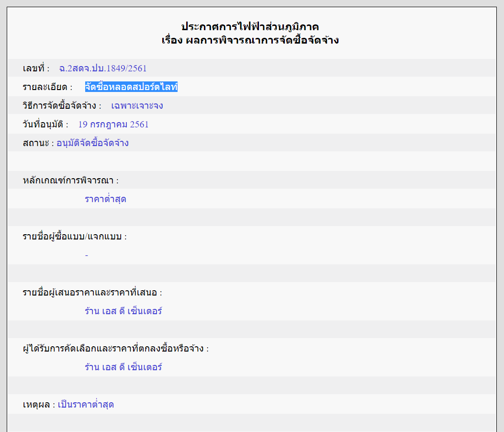The height and width of the screenshot is (432, 504).
Task: Click the reason 'เป็นราคาต่ำสุด'
Action: pyautogui.click(x=86, y=404)
